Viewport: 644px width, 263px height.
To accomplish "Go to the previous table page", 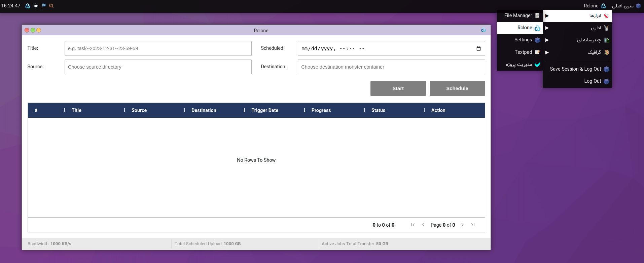I will [x=423, y=225].
